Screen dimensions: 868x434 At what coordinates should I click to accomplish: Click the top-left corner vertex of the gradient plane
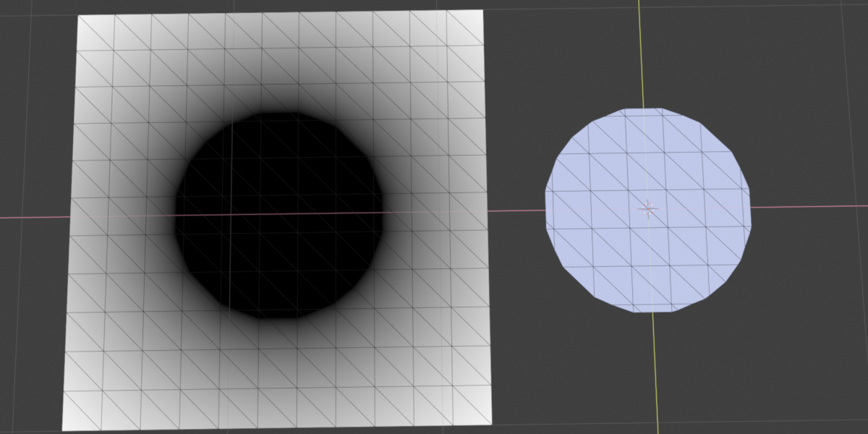pyautogui.click(x=78, y=15)
